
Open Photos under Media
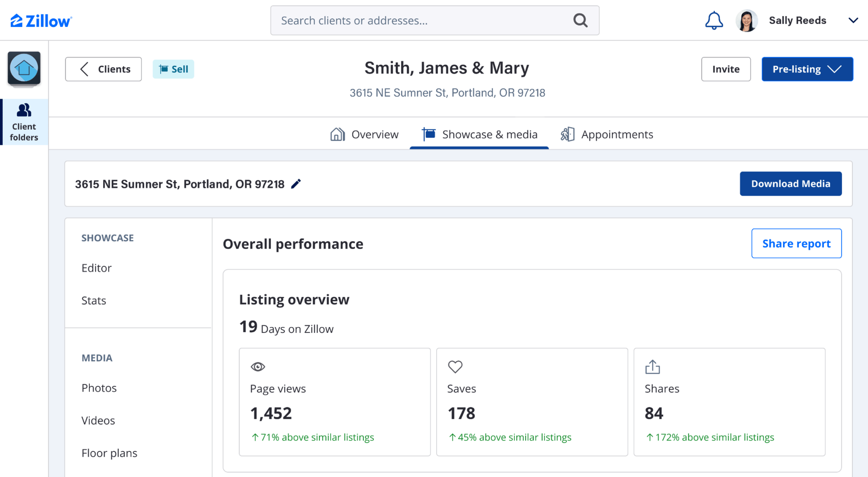pyautogui.click(x=99, y=388)
